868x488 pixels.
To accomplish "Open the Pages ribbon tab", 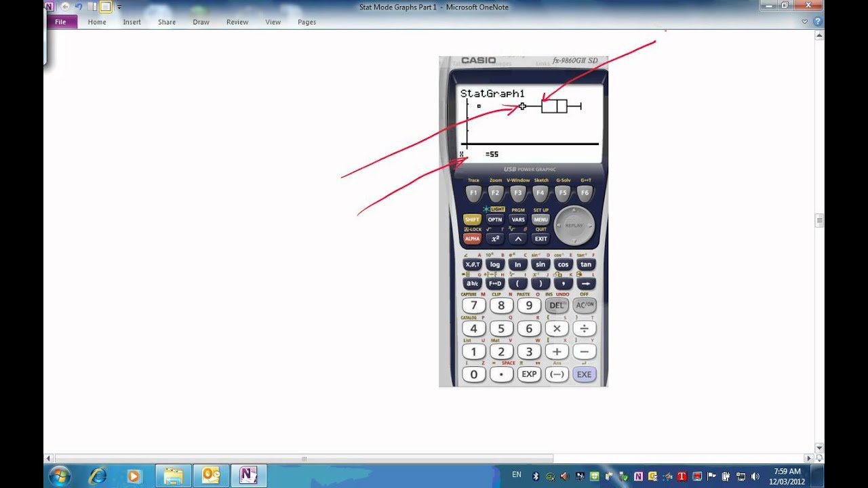I will pyautogui.click(x=307, y=22).
